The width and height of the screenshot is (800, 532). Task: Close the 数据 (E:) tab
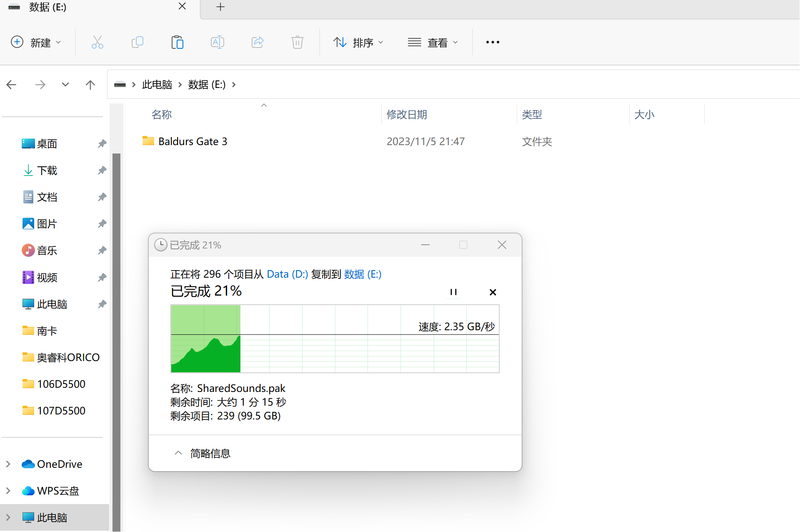pyautogui.click(x=182, y=7)
